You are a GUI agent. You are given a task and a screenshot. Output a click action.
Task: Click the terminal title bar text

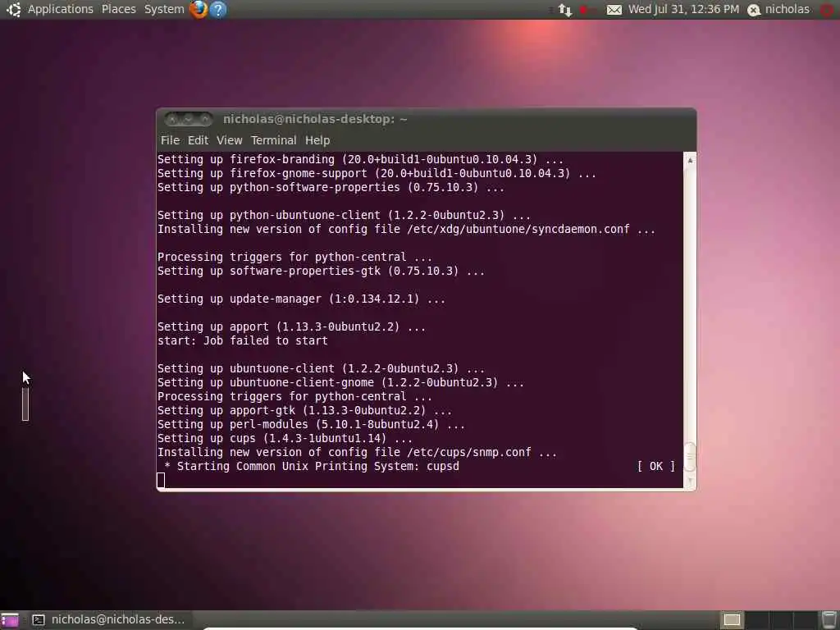pyautogui.click(x=315, y=119)
